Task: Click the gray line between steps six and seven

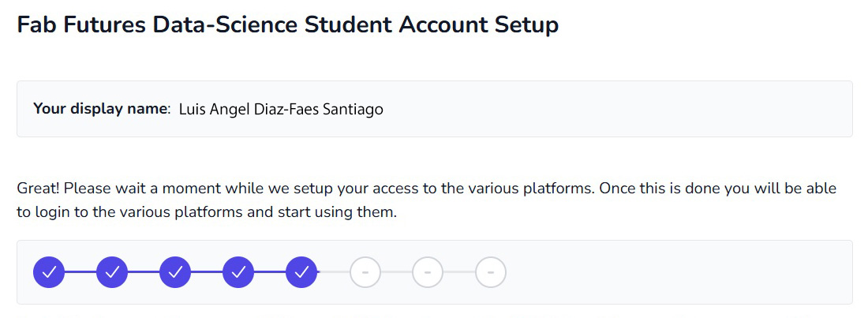Action: click(396, 272)
